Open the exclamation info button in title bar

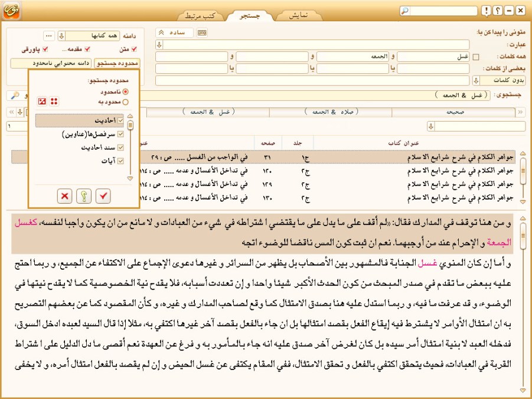486,11
